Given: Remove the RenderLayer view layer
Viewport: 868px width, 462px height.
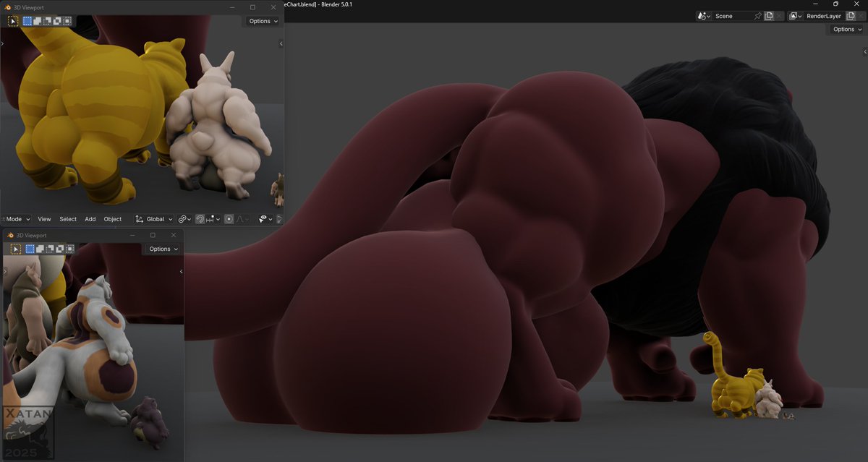Looking at the screenshot, I should 861,16.
